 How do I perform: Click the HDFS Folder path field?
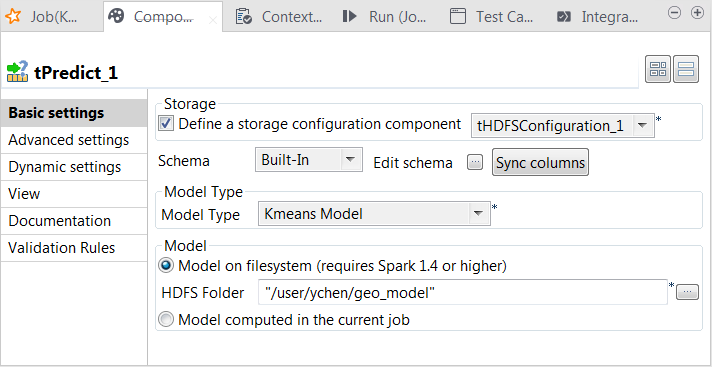coord(463,293)
